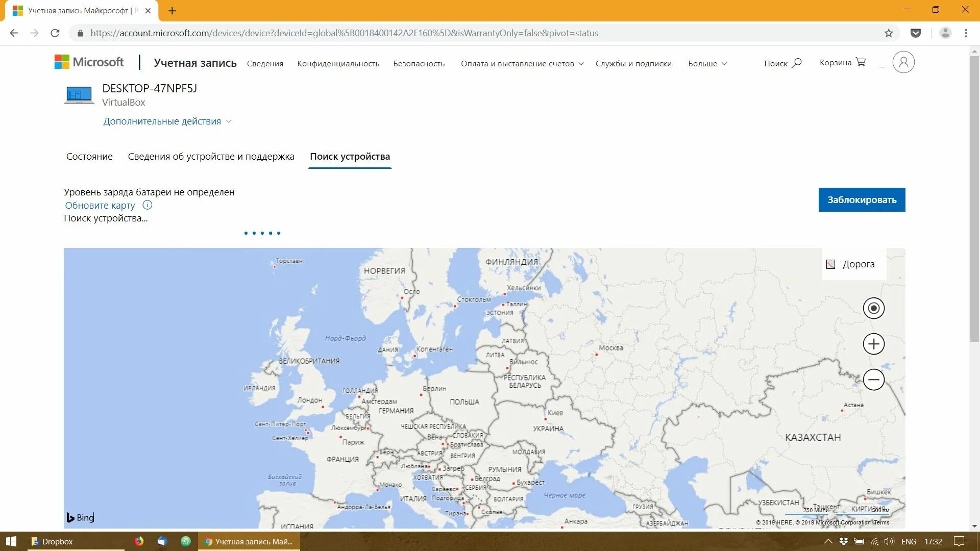980x551 pixels.
Task: Open the Дорога map type selector
Action: coord(854,264)
